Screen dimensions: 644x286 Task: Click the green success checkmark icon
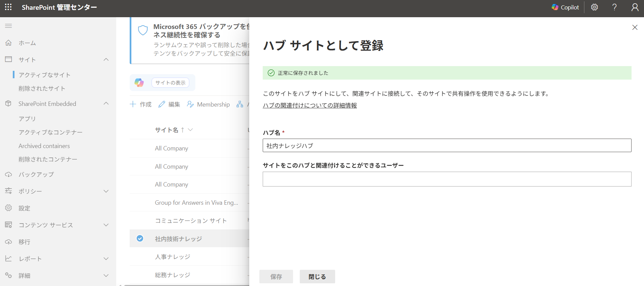click(271, 73)
